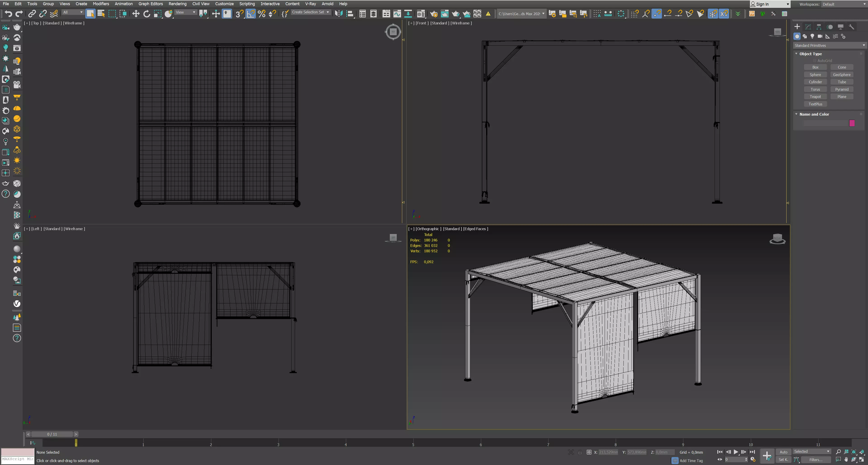Viewport: 868px width, 465px height.
Task: Toggle the Selection Lock padlock
Action: point(580,452)
